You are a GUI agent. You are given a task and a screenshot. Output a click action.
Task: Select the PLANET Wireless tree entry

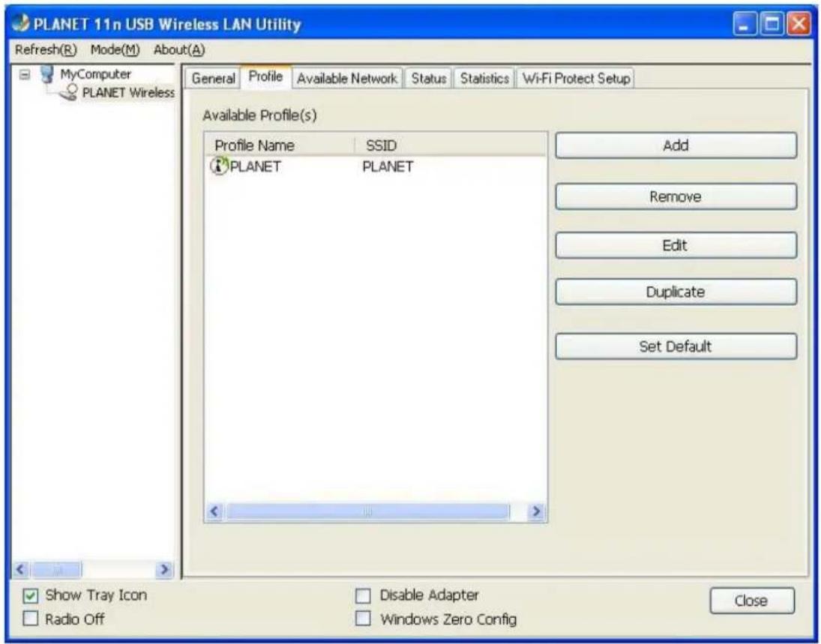pyautogui.click(x=128, y=93)
